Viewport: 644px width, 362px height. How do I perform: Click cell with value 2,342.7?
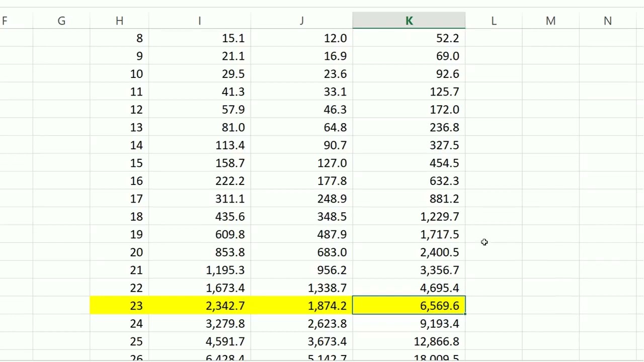200,306
